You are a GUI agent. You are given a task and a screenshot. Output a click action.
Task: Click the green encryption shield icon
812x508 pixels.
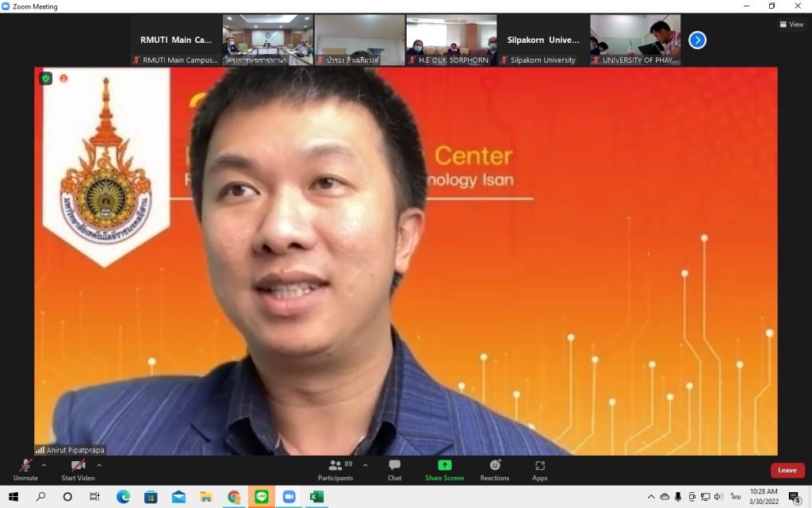[x=46, y=79]
